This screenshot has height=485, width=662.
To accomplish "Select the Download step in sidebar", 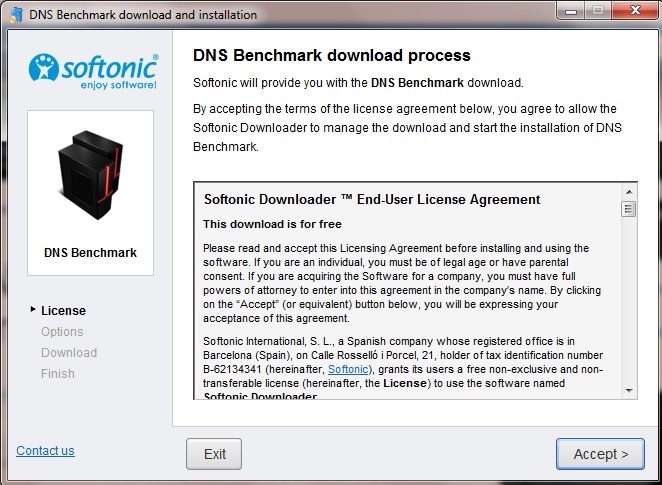I will click(x=69, y=352).
